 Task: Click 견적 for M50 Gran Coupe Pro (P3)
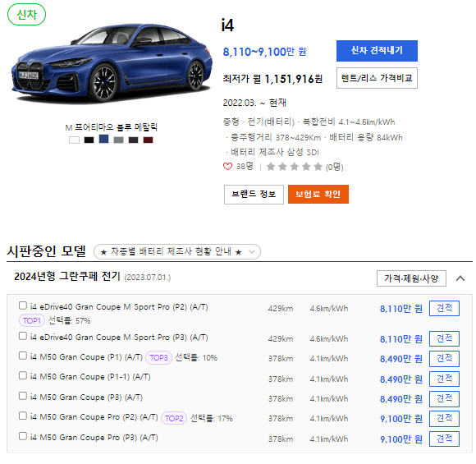[444, 439]
